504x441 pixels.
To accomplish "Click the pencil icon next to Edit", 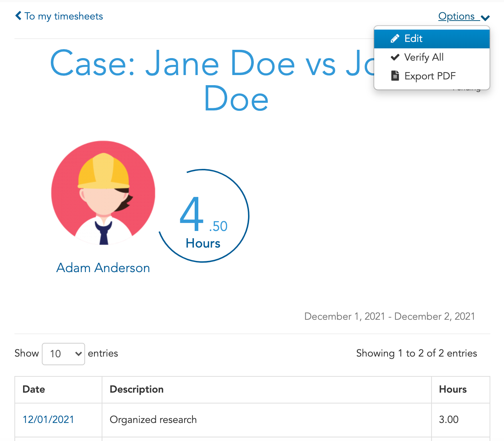I will [x=395, y=39].
